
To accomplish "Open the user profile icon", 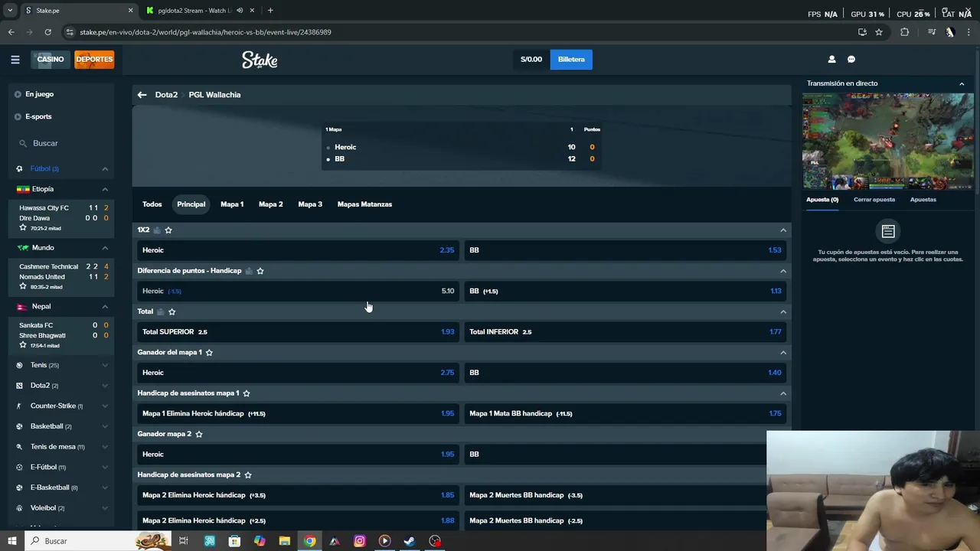I will click(x=831, y=59).
